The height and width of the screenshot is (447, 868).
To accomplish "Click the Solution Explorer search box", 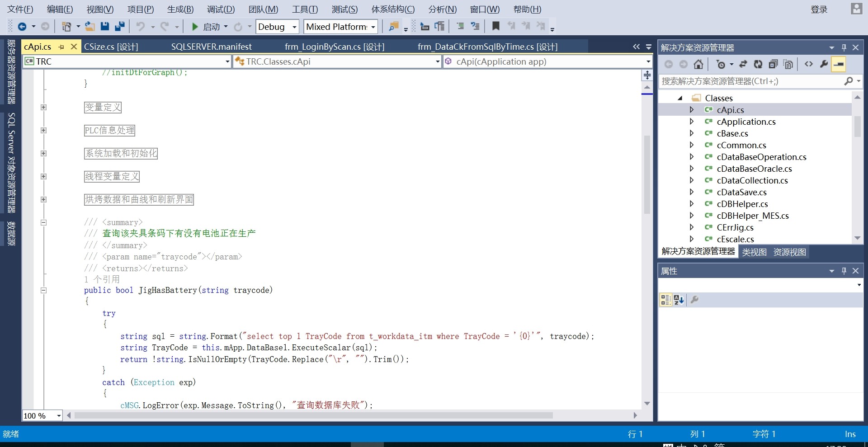I will click(x=750, y=81).
